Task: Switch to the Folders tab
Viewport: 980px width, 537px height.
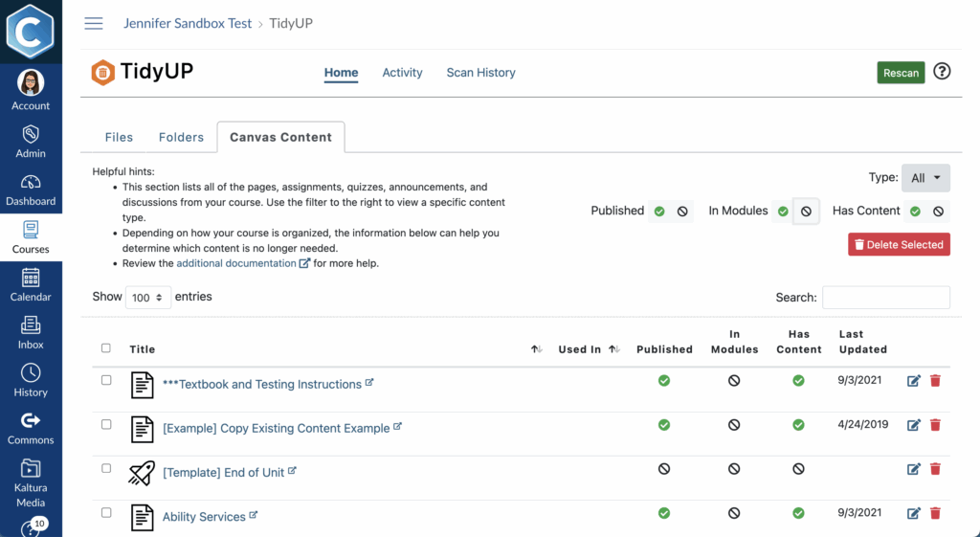Action: point(181,137)
